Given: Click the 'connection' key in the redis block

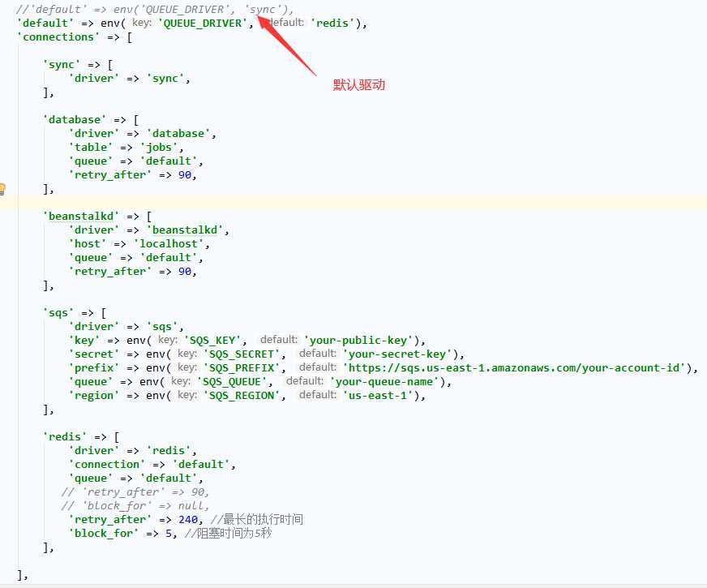Looking at the screenshot, I should coord(107,464).
